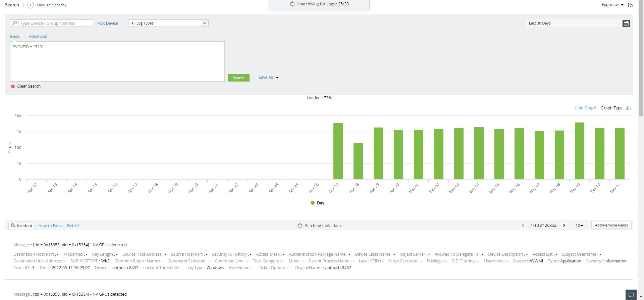Select the May 07 bar in chart
This screenshot has height=300, width=644.
coord(539,155)
